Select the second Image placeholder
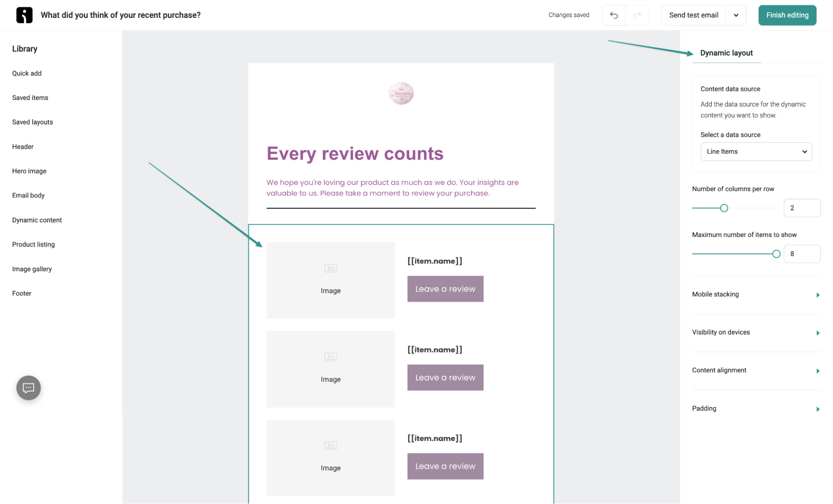This screenshot has height=504, width=833. (330, 369)
